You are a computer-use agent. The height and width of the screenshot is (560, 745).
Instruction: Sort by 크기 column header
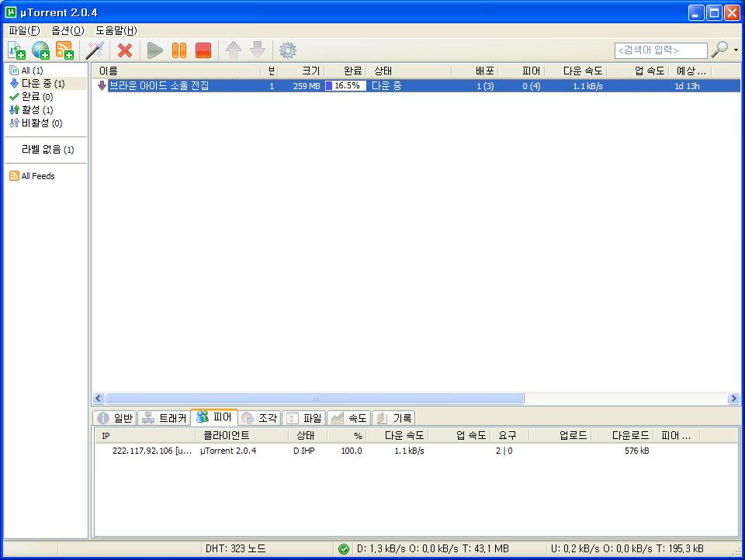click(303, 71)
